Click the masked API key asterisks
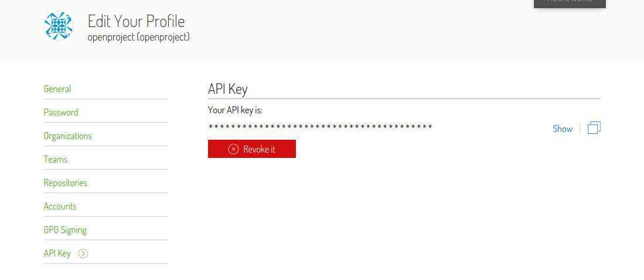This screenshot has height=280, width=644. pyautogui.click(x=320, y=127)
